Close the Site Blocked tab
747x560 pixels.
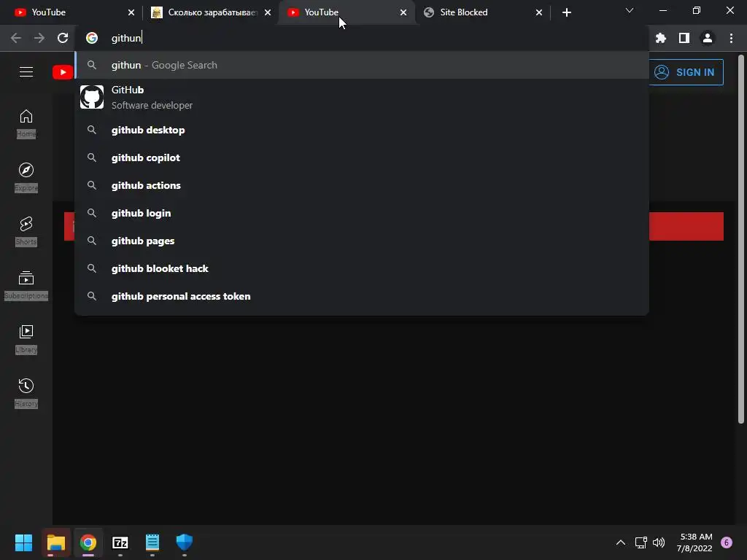(539, 12)
